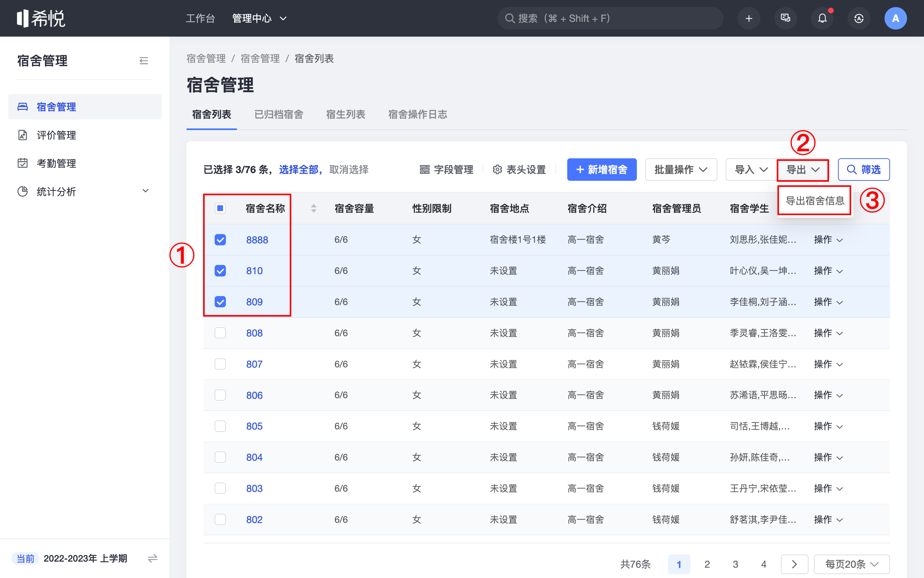Open 操作 menu for row 807
Screen dimensions: 924x578
click(828, 364)
